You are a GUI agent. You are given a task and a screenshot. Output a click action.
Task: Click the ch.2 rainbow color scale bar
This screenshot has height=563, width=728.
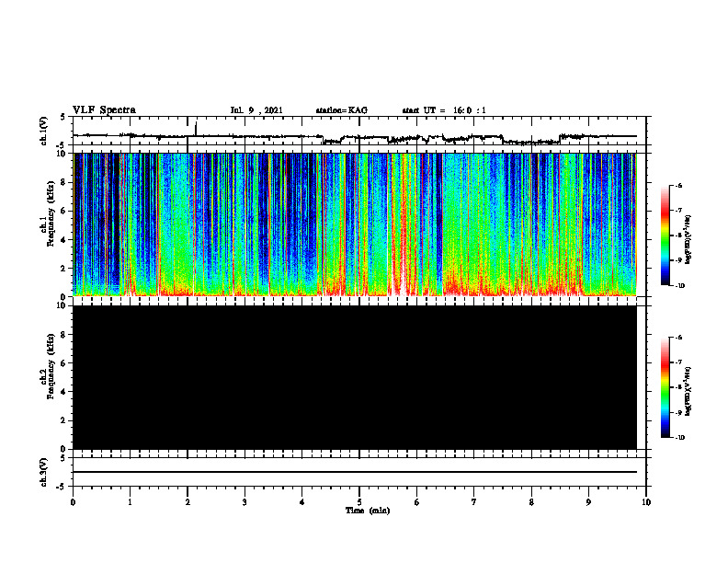pos(665,387)
